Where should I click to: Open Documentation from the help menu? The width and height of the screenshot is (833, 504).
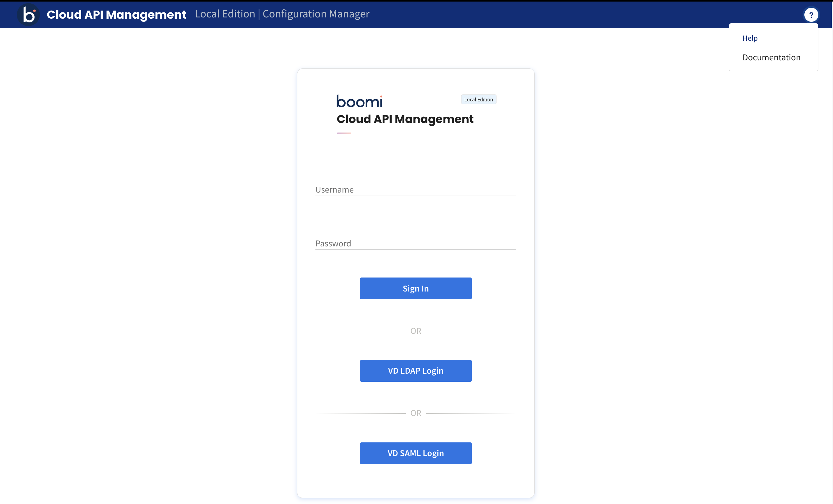[771, 58]
